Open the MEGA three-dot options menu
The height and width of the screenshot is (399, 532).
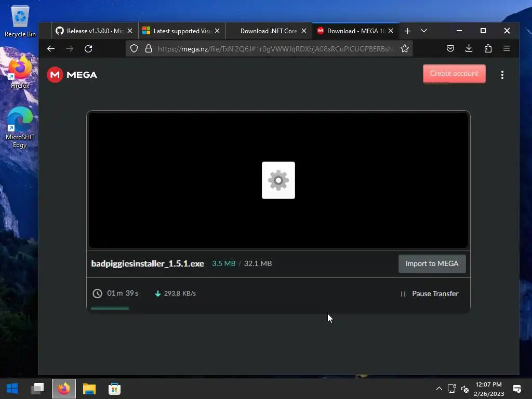pos(502,75)
